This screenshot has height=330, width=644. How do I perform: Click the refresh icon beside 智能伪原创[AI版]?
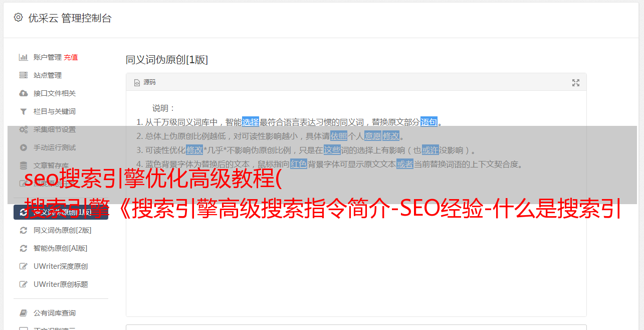click(x=23, y=248)
